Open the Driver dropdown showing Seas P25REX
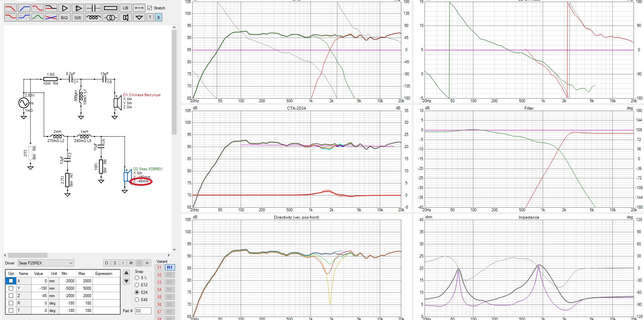Viewport: 644px width, 320px height. pyautogui.click(x=46, y=263)
